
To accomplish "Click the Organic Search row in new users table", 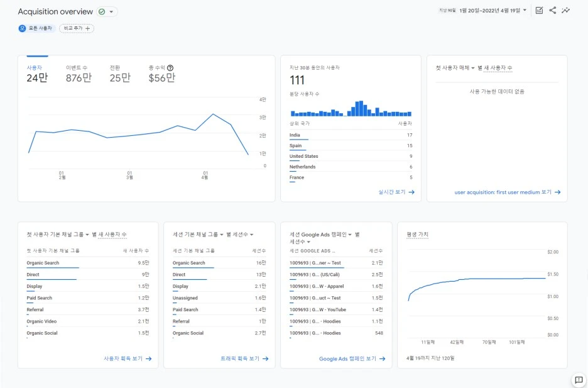I will (x=88, y=263).
